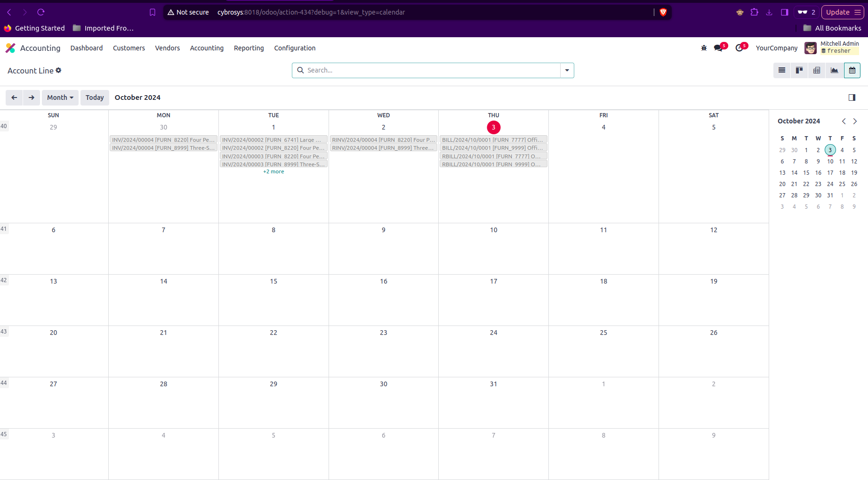Open the debug tools bug icon
The width and height of the screenshot is (868, 480).
[x=704, y=48]
